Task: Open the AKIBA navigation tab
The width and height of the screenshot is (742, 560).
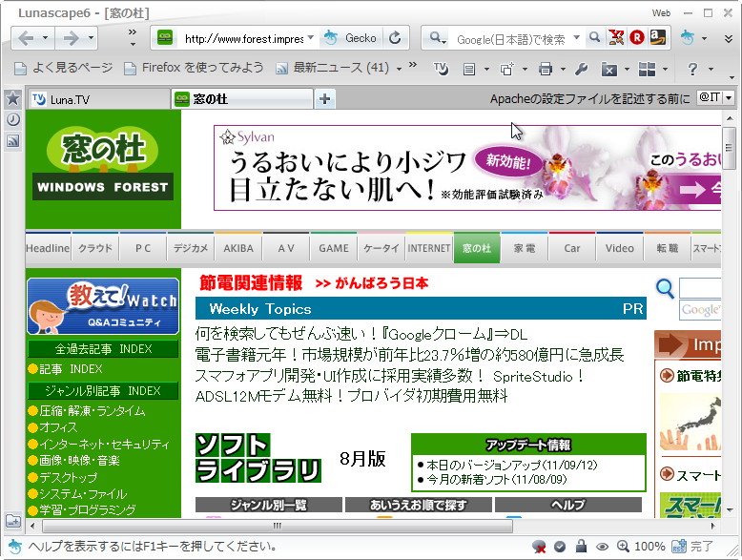Action: [x=238, y=248]
